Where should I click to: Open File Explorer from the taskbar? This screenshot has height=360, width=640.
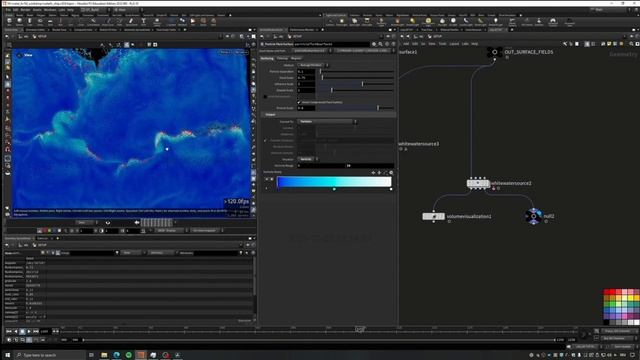coord(104,355)
